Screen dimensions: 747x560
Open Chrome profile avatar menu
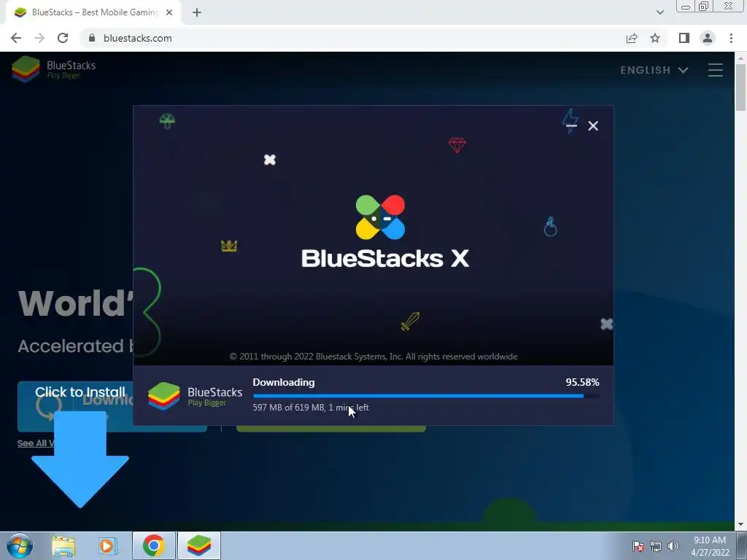point(708,38)
